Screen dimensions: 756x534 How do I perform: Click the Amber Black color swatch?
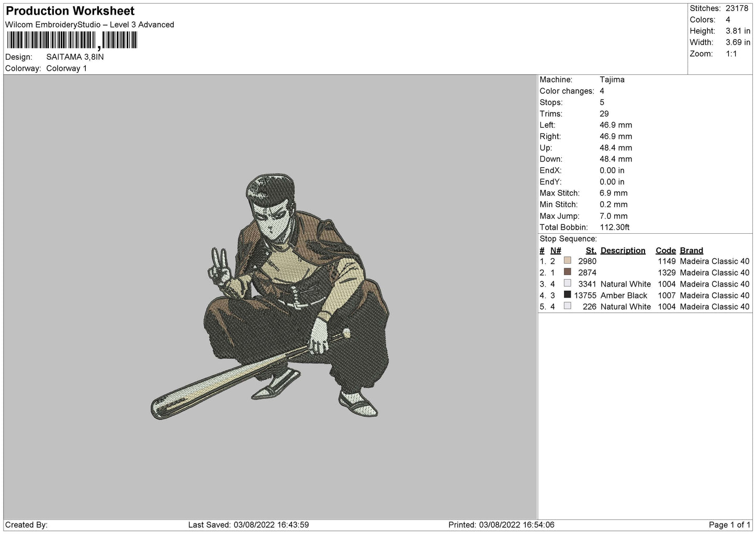tap(568, 295)
